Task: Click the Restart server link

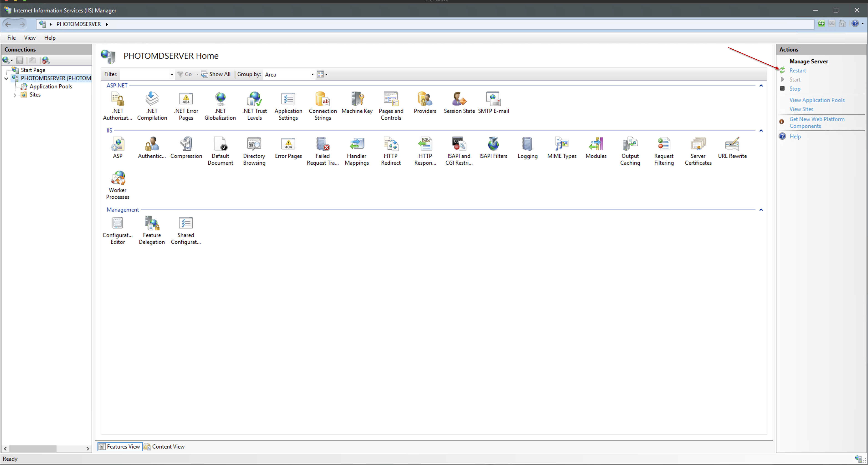Action: [798, 70]
